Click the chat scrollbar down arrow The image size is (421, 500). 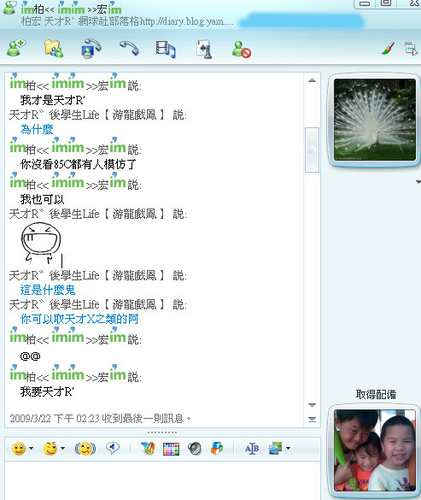coord(312,405)
